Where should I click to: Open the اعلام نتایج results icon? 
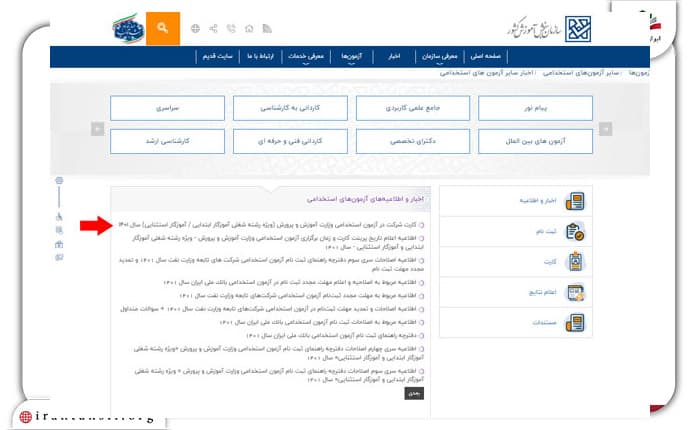575,292
